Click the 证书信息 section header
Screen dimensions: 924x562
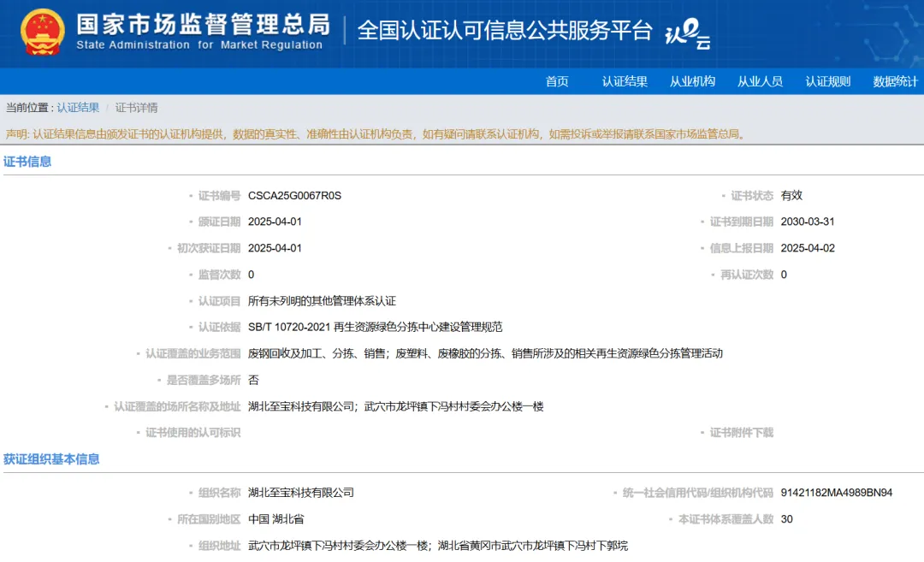coord(27,162)
